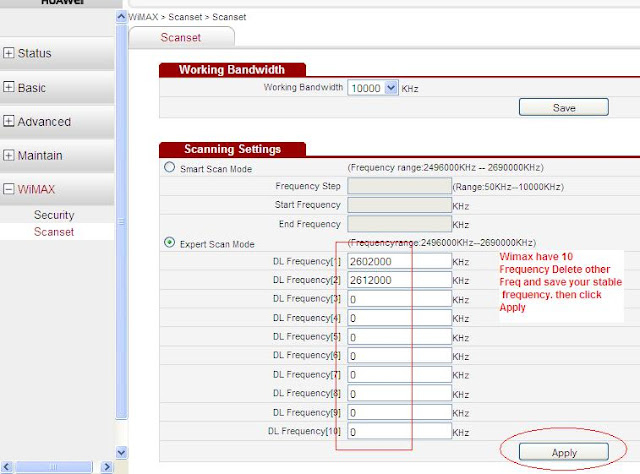Click the 'DL Frequency[1]' label
The height and width of the screenshot is (474, 640).
click(307, 261)
